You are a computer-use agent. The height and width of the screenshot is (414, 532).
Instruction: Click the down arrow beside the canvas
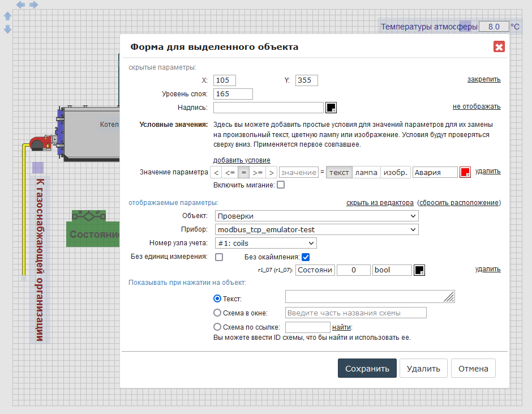pos(8,29)
